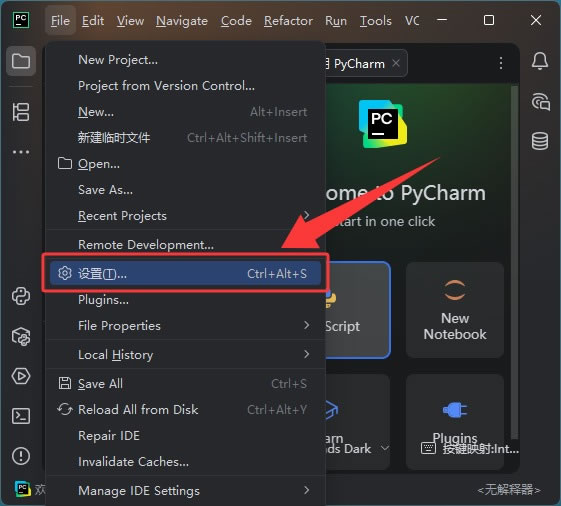Open the Project folder tool window icon
The width and height of the screenshot is (561, 506).
click(21, 61)
